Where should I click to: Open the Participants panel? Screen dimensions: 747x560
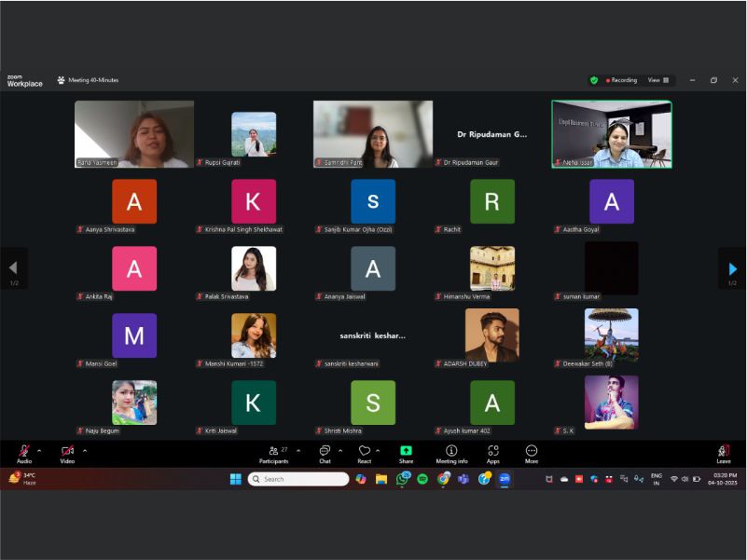tap(273, 452)
